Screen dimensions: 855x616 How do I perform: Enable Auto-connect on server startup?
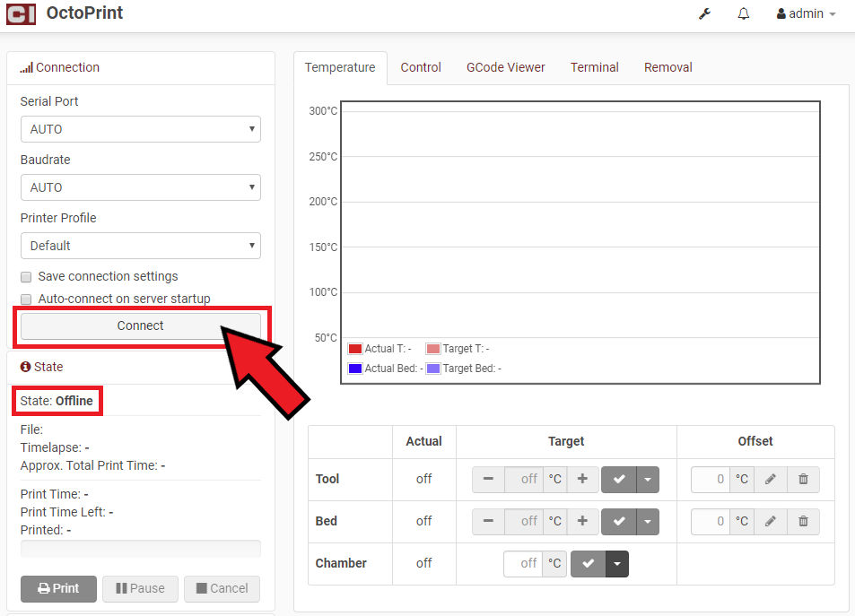(26, 299)
